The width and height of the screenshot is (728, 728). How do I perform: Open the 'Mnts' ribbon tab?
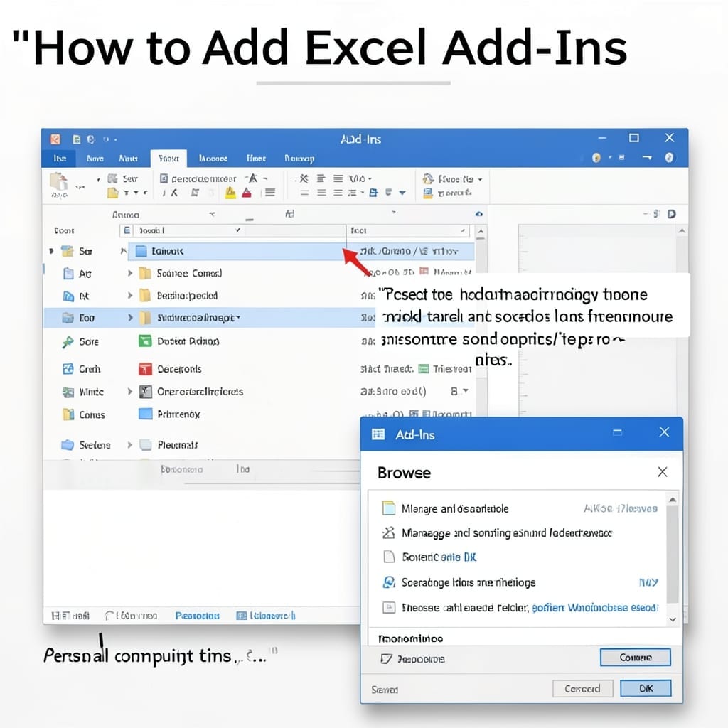pyautogui.click(x=128, y=159)
